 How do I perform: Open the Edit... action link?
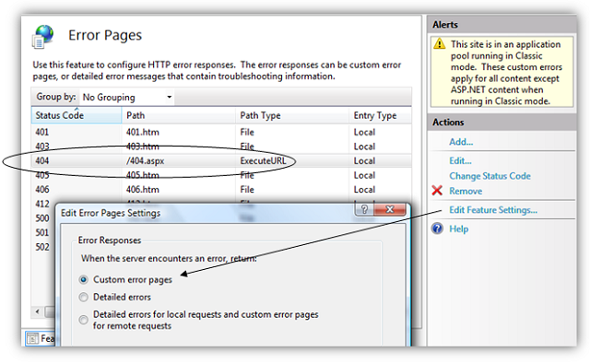(460, 160)
